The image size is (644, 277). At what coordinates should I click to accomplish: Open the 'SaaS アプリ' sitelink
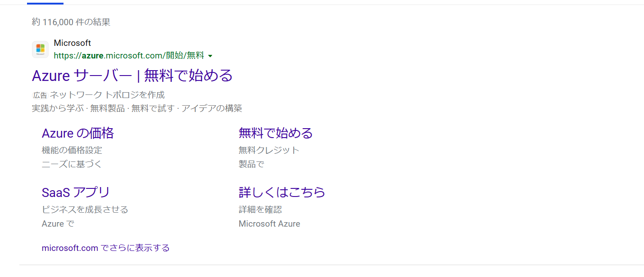tap(76, 192)
